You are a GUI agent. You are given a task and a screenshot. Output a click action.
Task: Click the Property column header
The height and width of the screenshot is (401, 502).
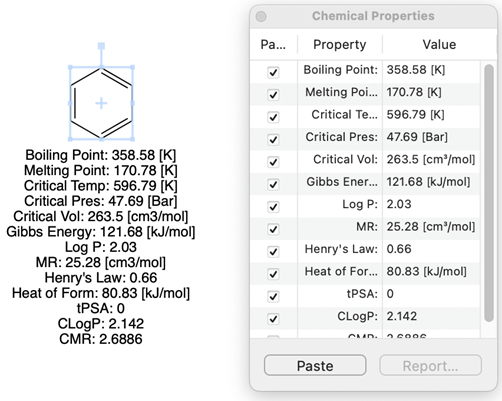[x=340, y=44]
